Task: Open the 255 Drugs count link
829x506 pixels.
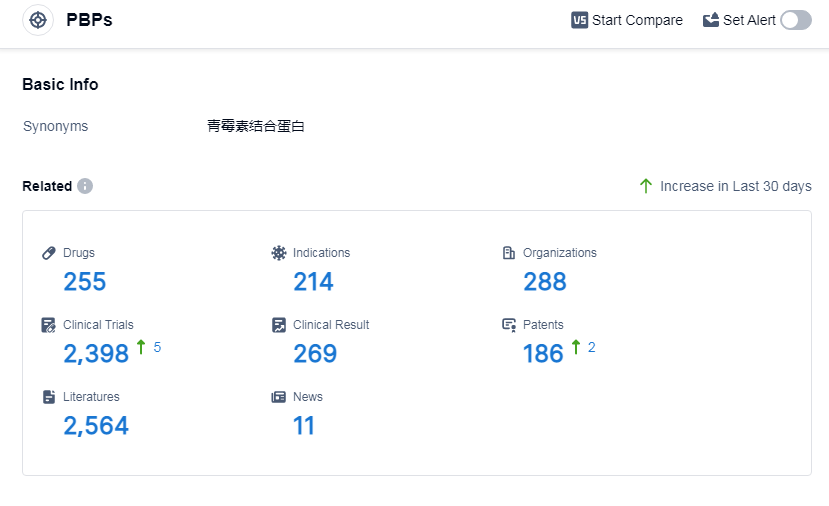Action: pos(85,282)
